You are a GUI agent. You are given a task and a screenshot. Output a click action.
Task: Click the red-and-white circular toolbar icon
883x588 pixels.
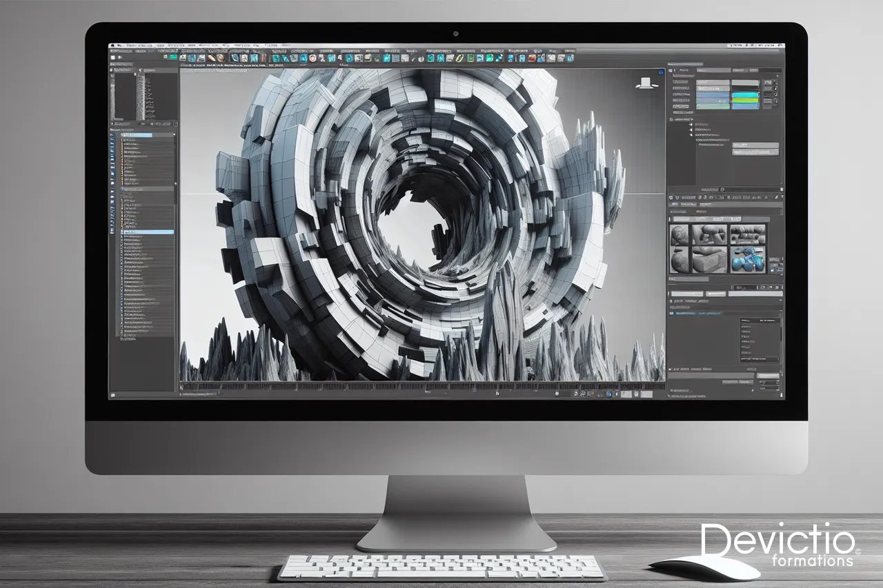pyautogui.click(x=312, y=59)
